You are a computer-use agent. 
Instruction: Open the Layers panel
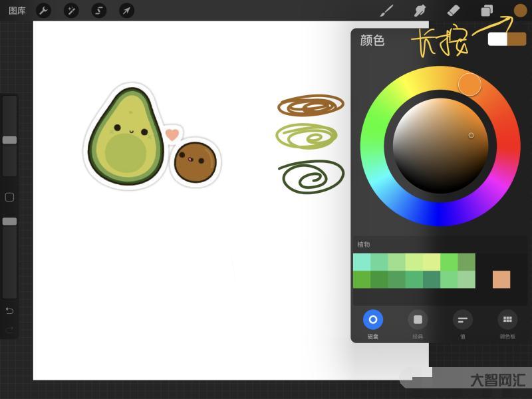click(x=487, y=11)
